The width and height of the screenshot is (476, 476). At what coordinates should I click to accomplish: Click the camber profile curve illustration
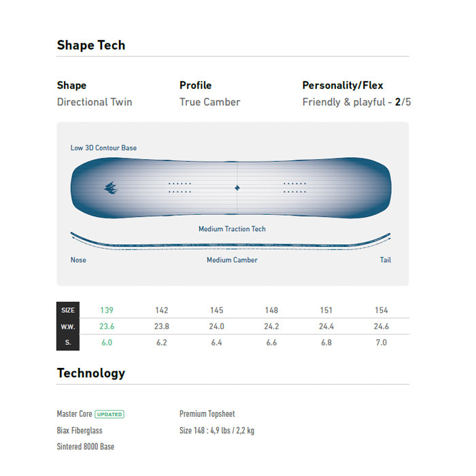(x=231, y=242)
